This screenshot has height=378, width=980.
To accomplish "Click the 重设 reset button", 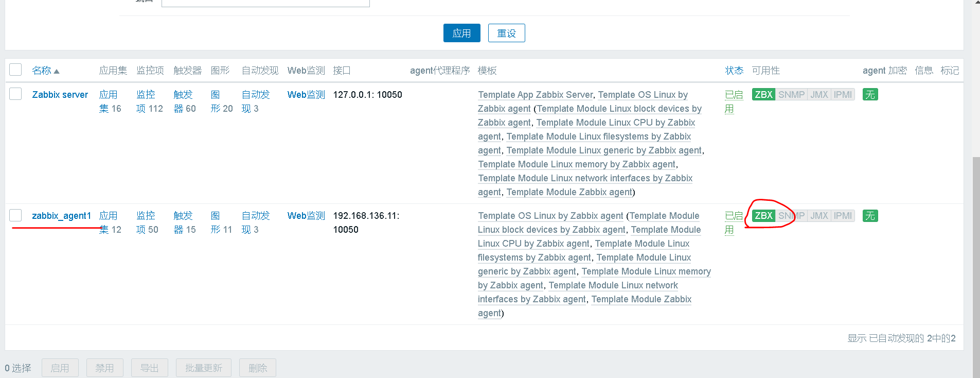I will tap(506, 33).
